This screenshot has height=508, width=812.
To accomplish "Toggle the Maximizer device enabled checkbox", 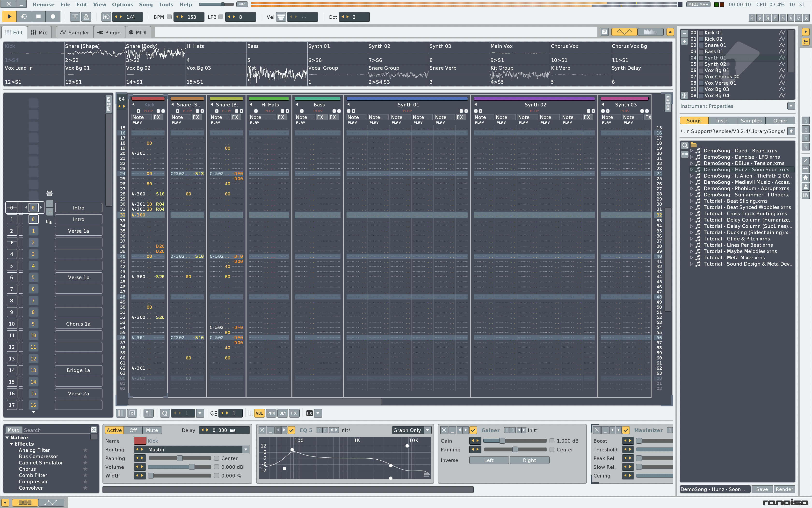I will 626,430.
